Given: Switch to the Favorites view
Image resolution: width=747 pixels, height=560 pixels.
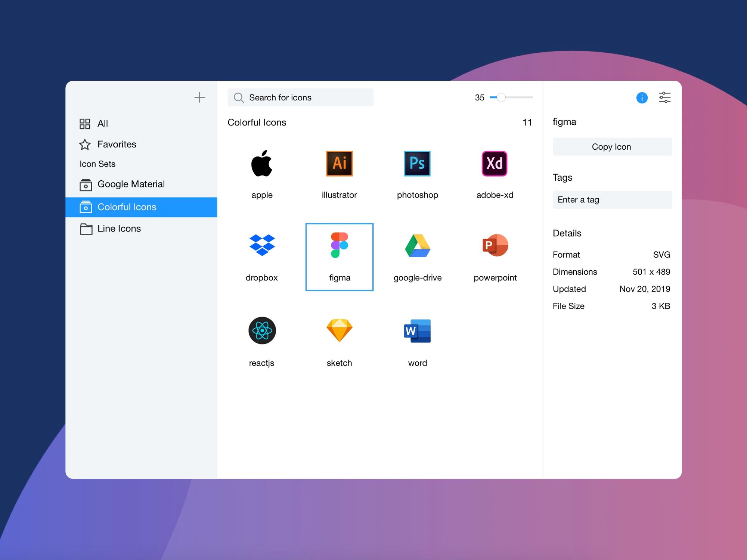Looking at the screenshot, I should [117, 144].
